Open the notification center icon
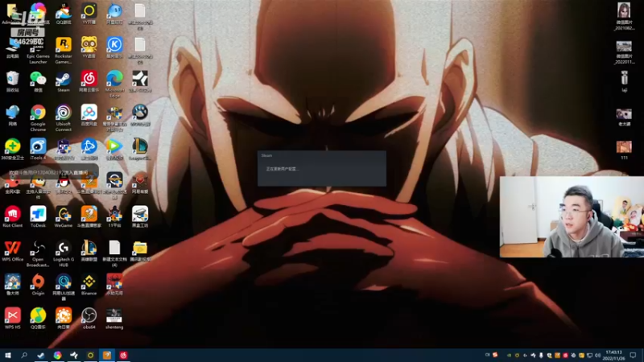The width and height of the screenshot is (644, 362). [x=633, y=356]
